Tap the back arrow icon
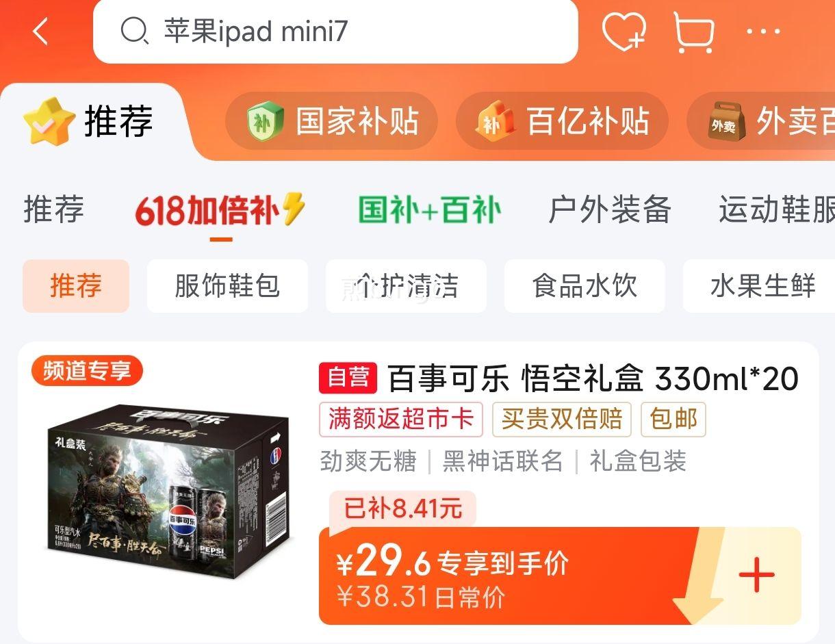Screen dimensions: 835x644 [41, 31]
